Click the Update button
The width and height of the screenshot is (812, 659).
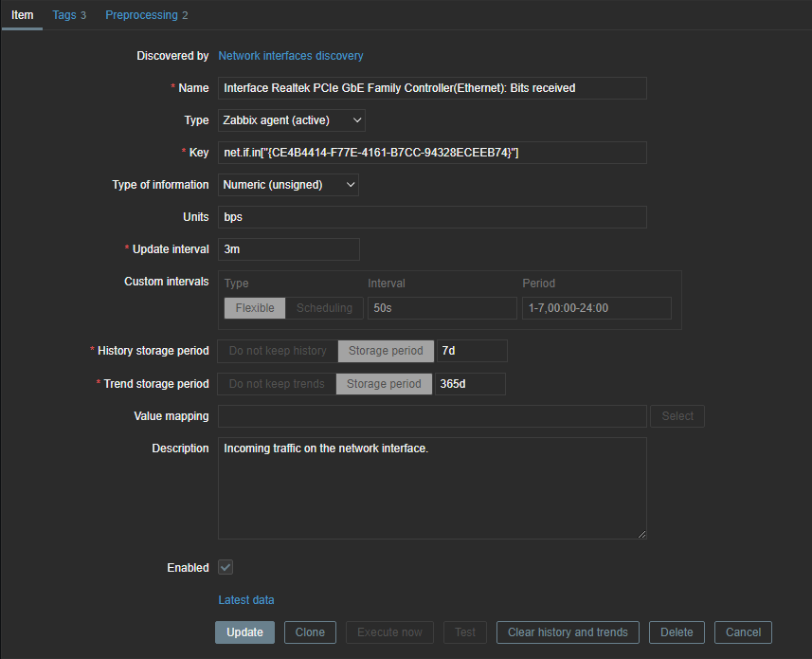(x=244, y=632)
